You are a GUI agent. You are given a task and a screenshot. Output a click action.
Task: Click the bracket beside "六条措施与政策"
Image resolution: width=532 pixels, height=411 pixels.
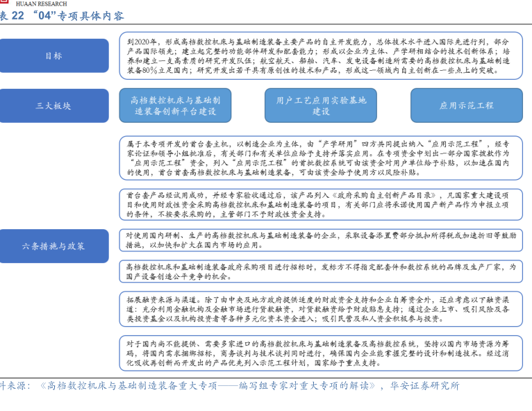coord(114,246)
